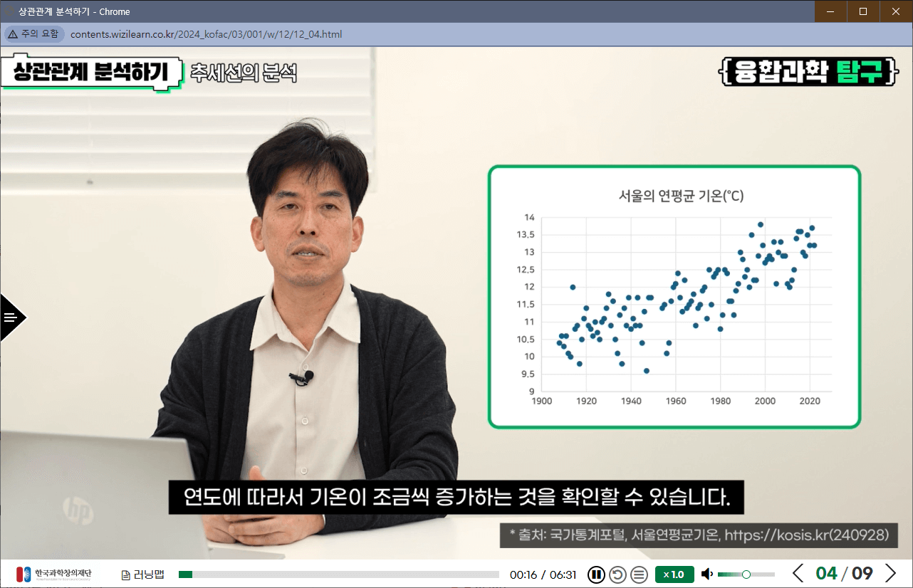The width and height of the screenshot is (913, 588).
Task: Go back a page using the left arrow
Action: tap(798, 573)
